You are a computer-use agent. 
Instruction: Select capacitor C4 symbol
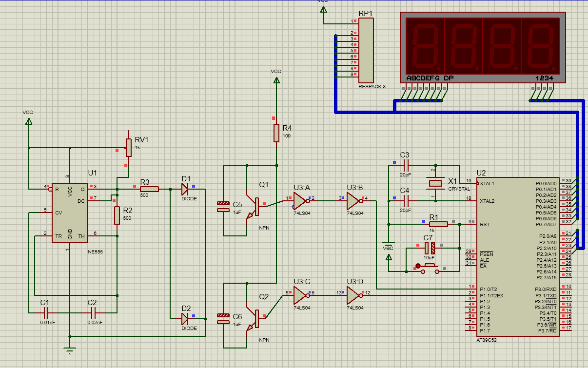(405, 200)
